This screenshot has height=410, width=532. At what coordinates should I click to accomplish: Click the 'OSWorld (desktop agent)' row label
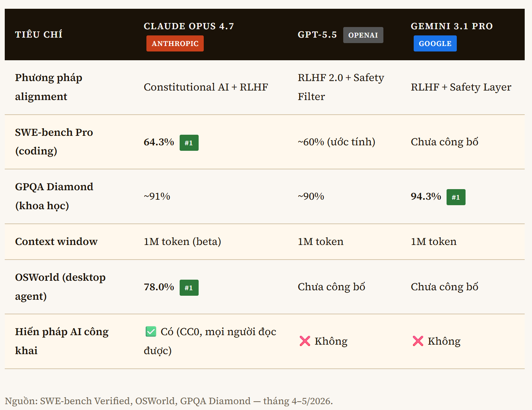pos(60,287)
